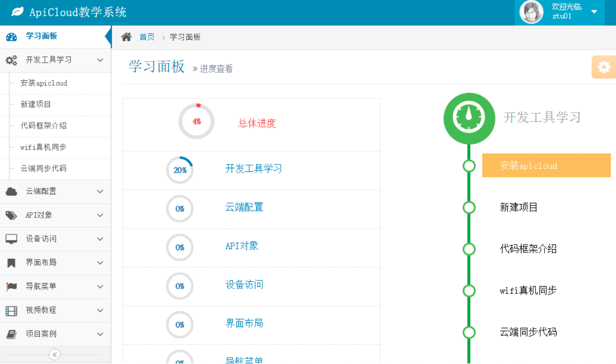Open 云端配置 link in progress list
616x364 pixels.
[244, 207]
